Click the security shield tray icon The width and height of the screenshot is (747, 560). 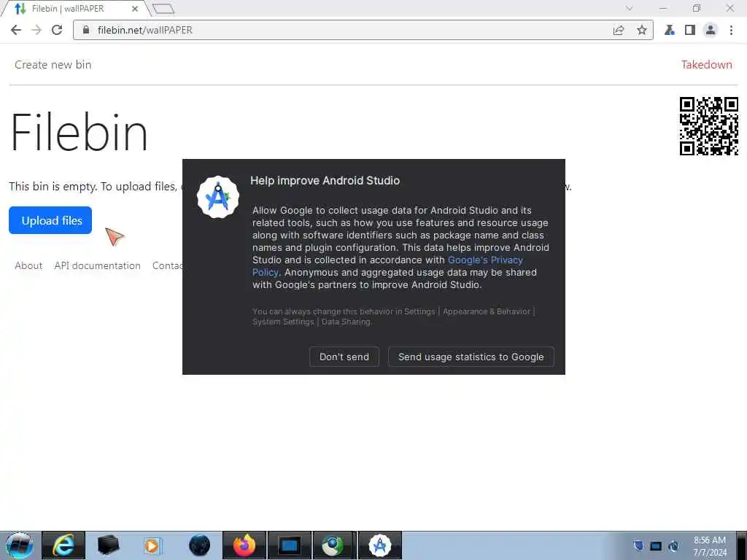tap(638, 545)
